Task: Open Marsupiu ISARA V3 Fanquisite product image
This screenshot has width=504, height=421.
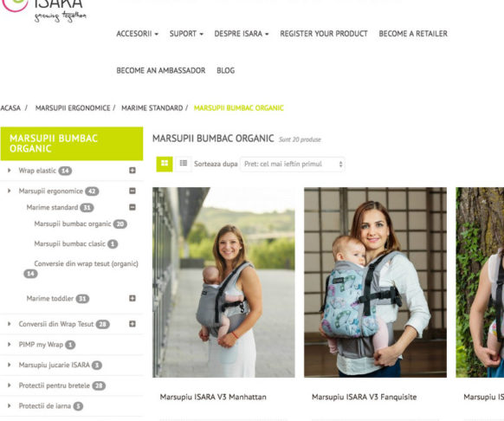Action: [x=375, y=282]
